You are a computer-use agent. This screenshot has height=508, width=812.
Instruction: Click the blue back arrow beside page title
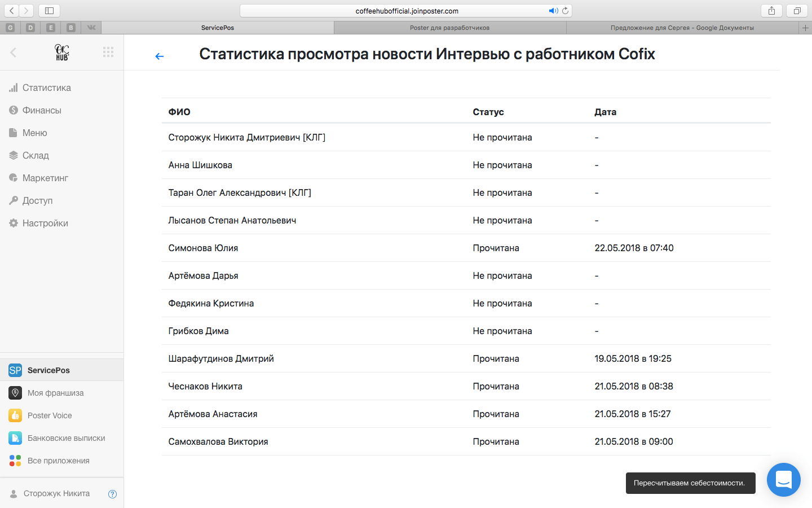(x=160, y=56)
